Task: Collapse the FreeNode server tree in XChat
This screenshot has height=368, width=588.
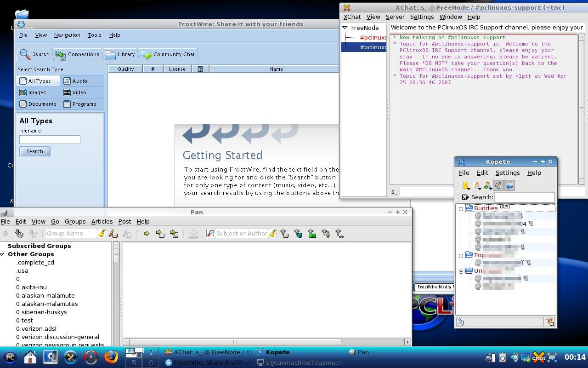Action: click(345, 28)
